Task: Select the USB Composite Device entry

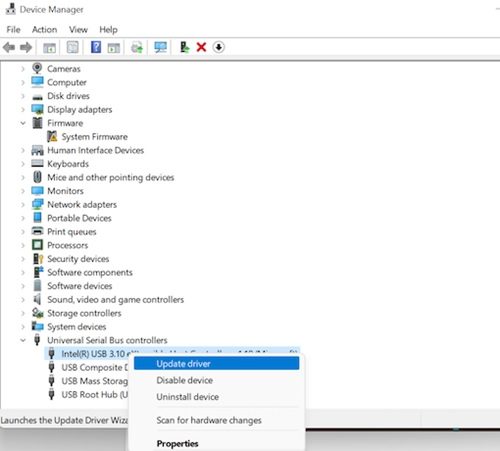Action: click(94, 368)
